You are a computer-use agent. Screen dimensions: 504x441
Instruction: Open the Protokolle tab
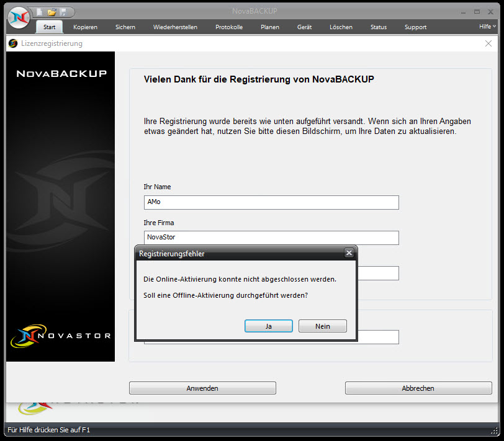(229, 27)
